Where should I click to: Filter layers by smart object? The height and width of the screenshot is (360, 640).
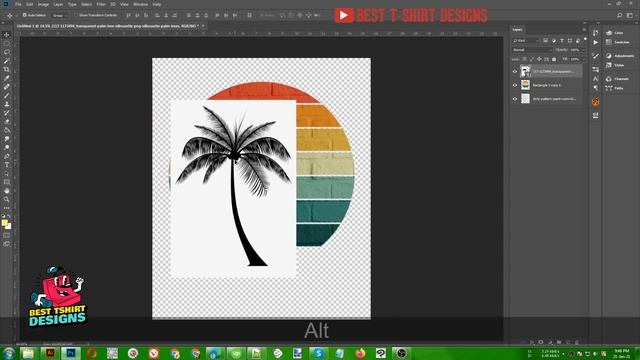coord(578,40)
